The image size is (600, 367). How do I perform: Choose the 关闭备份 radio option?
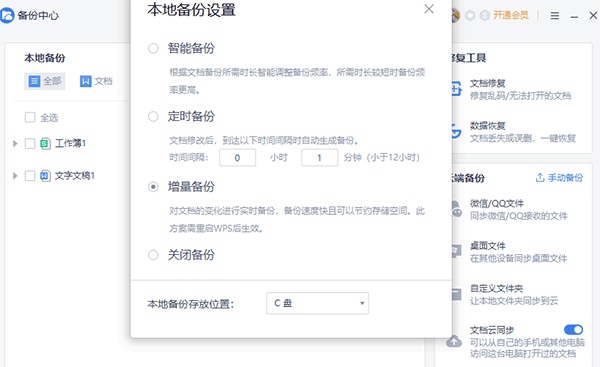pyautogui.click(x=153, y=255)
